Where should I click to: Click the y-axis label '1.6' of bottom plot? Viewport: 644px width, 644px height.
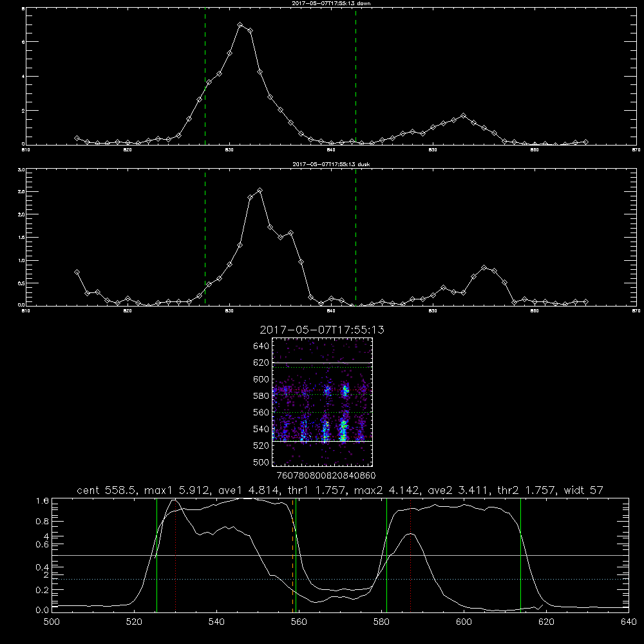(x=43, y=500)
